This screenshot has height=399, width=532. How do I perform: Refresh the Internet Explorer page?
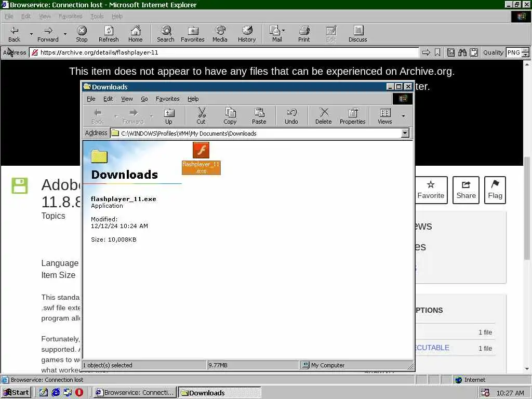[x=109, y=34]
